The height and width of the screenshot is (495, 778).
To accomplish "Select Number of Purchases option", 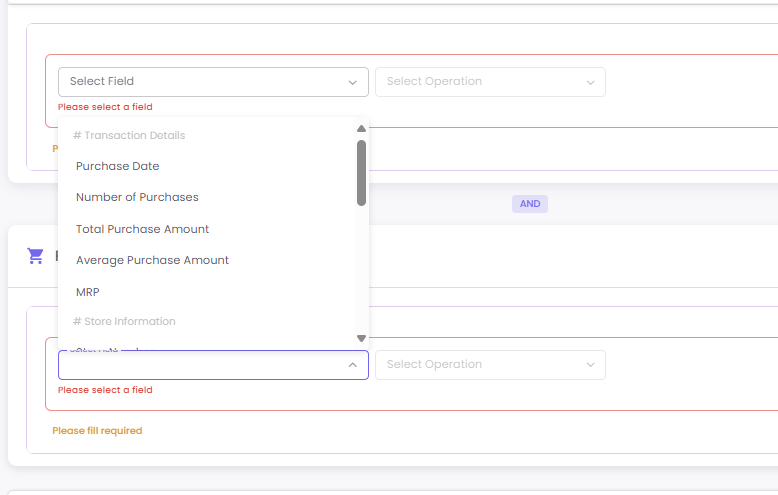I will click(x=137, y=197).
